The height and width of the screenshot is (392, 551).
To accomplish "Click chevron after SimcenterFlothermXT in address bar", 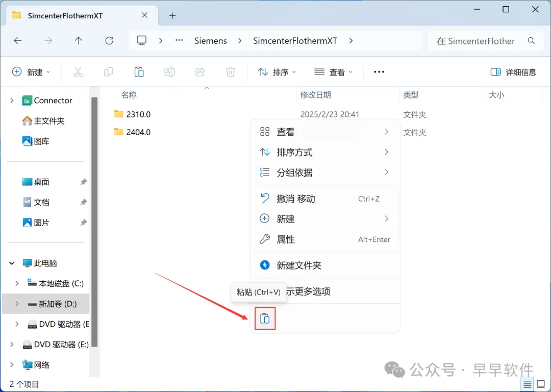I will (351, 41).
